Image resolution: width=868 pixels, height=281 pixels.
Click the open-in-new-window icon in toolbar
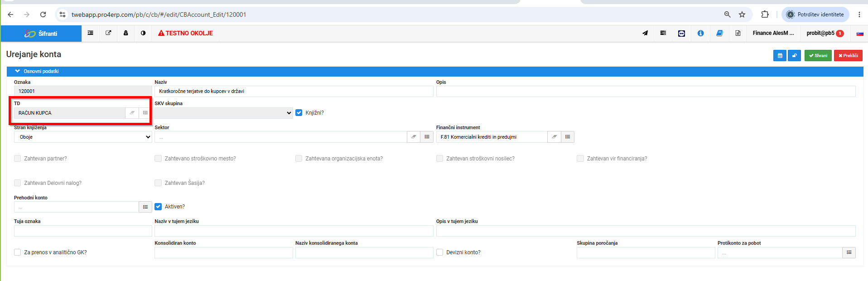point(108,33)
